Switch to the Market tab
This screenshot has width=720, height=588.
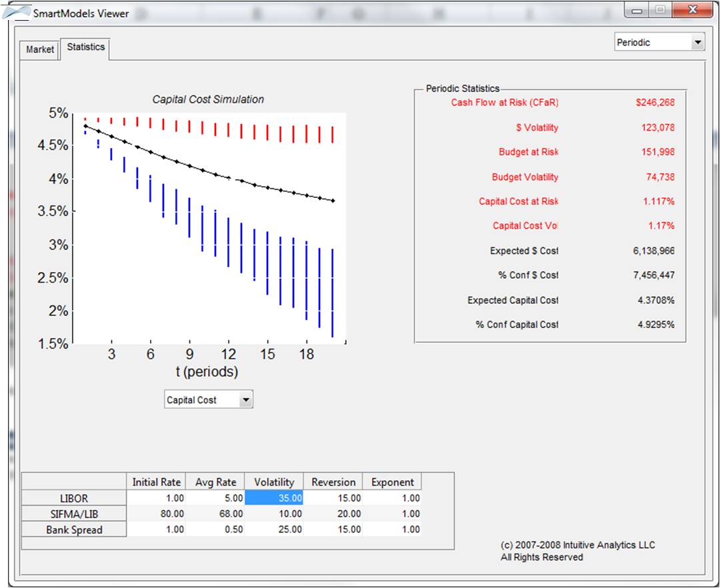tap(40, 49)
